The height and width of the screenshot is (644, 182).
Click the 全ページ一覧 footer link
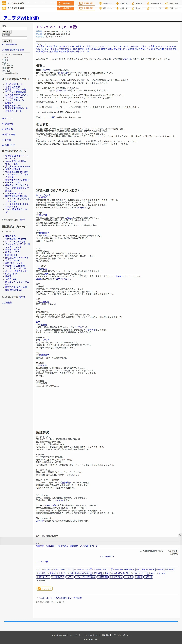tap(75, 635)
